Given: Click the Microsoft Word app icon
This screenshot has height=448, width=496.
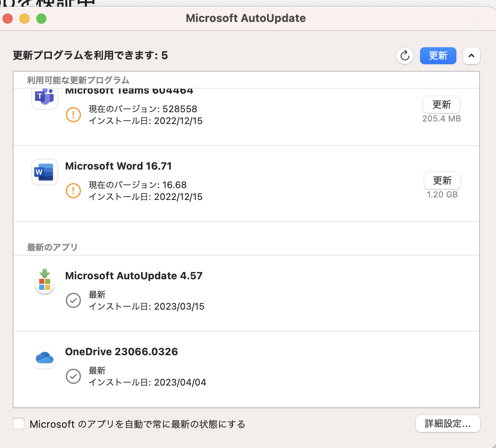Looking at the screenshot, I should click(x=45, y=172).
